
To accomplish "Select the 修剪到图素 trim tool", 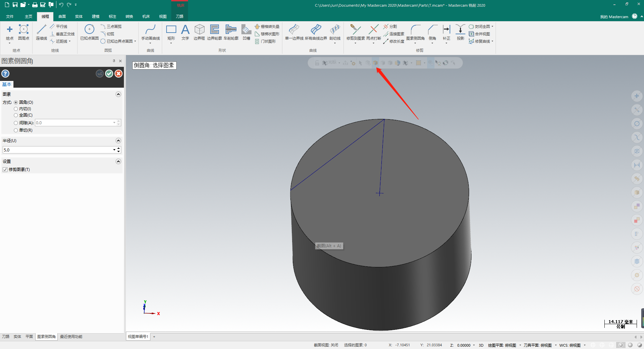I will pyautogui.click(x=356, y=33).
